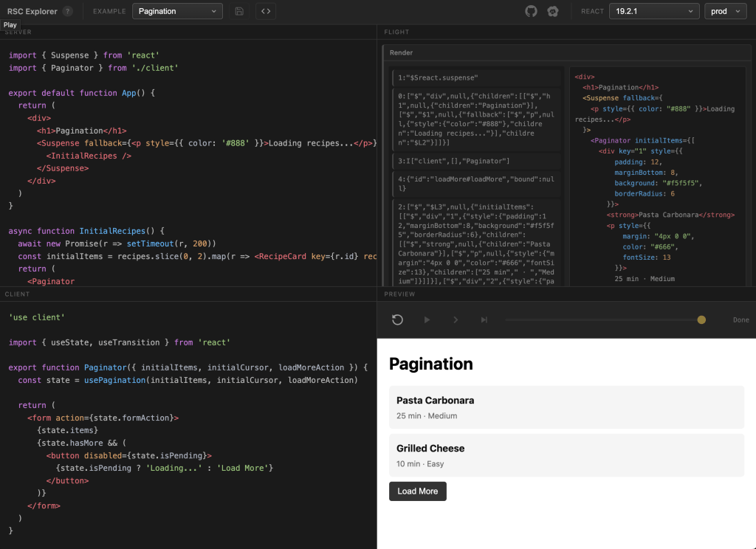Skip to end of preview playback
This screenshot has height=549, width=756.
click(484, 320)
